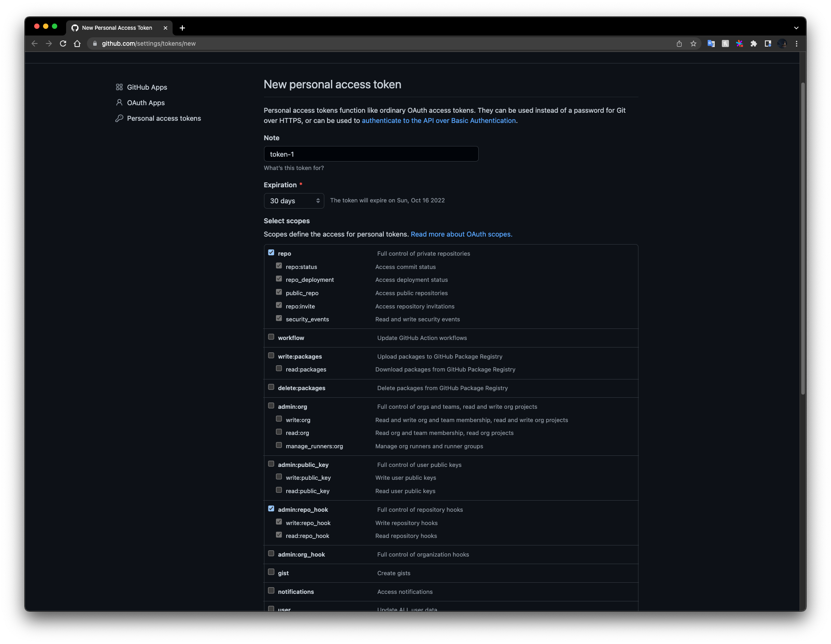This screenshot has height=644, width=831.
Task: Disable the admin:repo_hook scope checkbox
Action: [x=271, y=509]
